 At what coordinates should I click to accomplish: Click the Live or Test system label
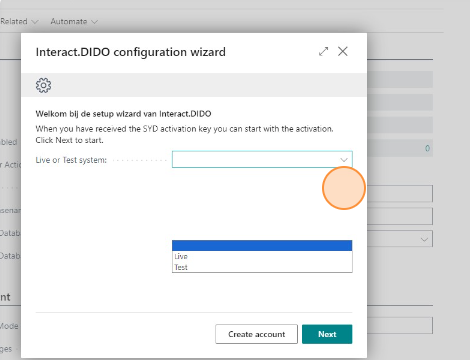click(71, 160)
